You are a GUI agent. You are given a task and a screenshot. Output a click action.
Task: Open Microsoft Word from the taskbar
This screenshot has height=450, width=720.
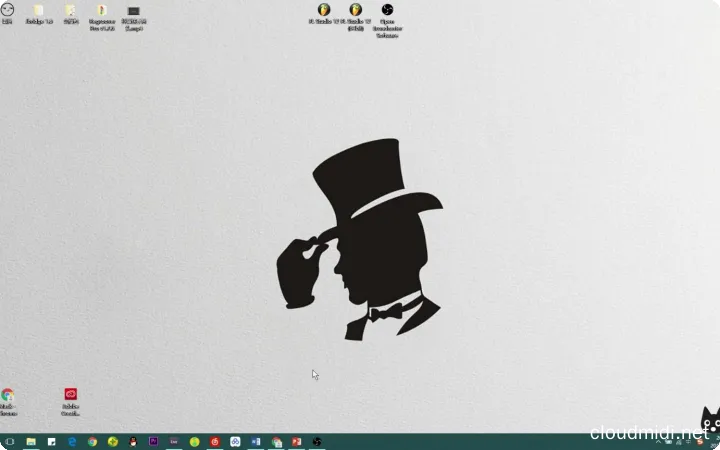point(256,441)
